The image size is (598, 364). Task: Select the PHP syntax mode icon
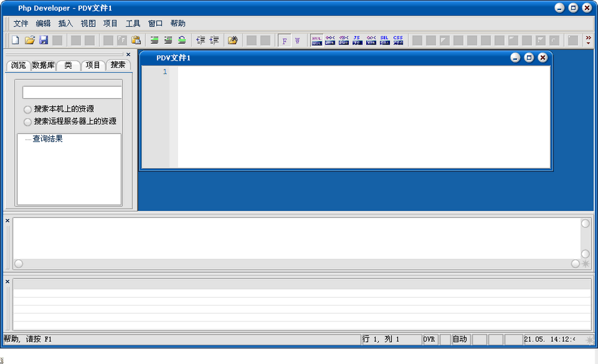tap(344, 41)
